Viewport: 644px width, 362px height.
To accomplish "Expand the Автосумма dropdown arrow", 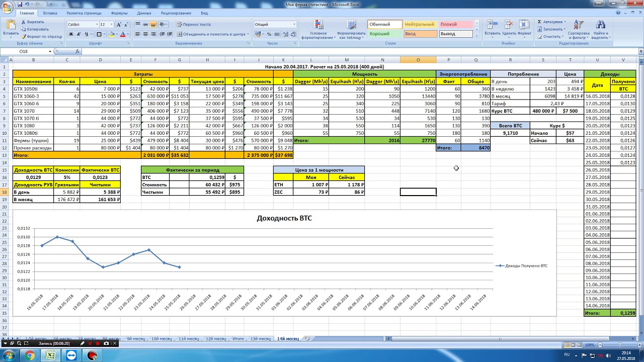I will pyautogui.click(x=565, y=22).
